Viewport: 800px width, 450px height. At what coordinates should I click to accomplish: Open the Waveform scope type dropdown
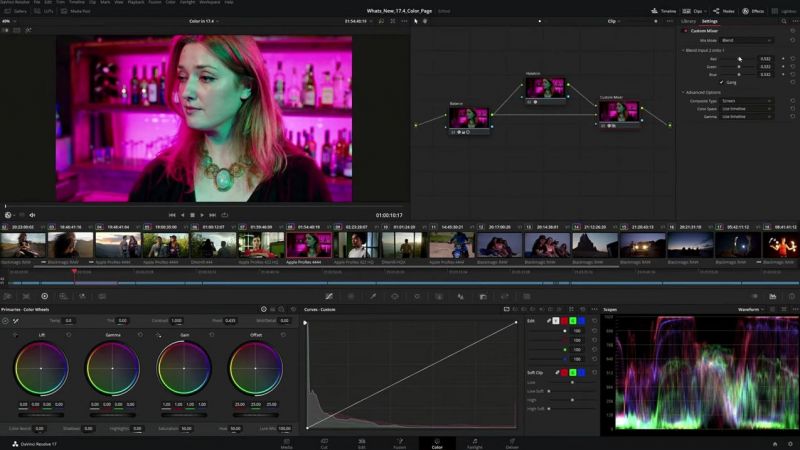tap(751, 309)
